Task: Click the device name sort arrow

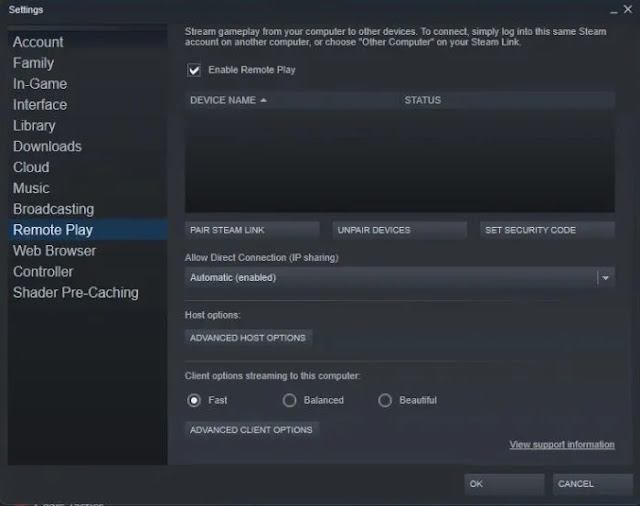Action: (263, 100)
